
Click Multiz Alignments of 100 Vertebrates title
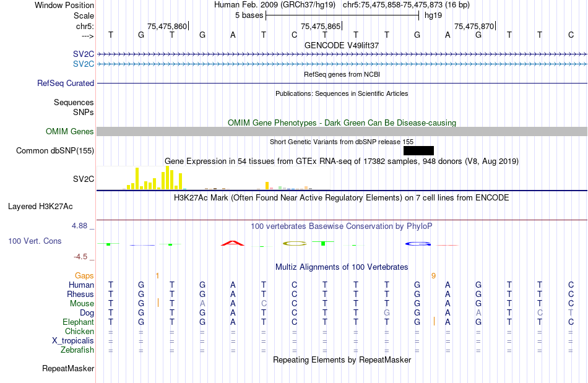click(342, 267)
